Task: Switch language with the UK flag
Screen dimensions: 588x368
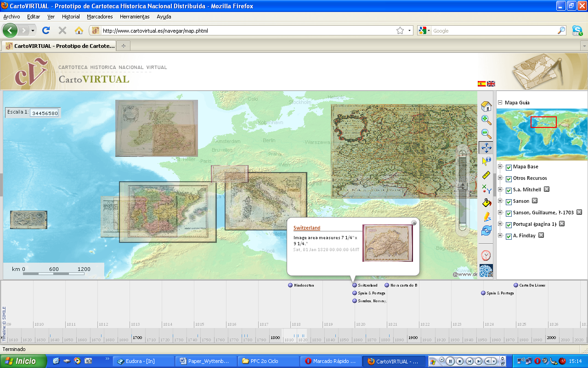Action: click(491, 84)
